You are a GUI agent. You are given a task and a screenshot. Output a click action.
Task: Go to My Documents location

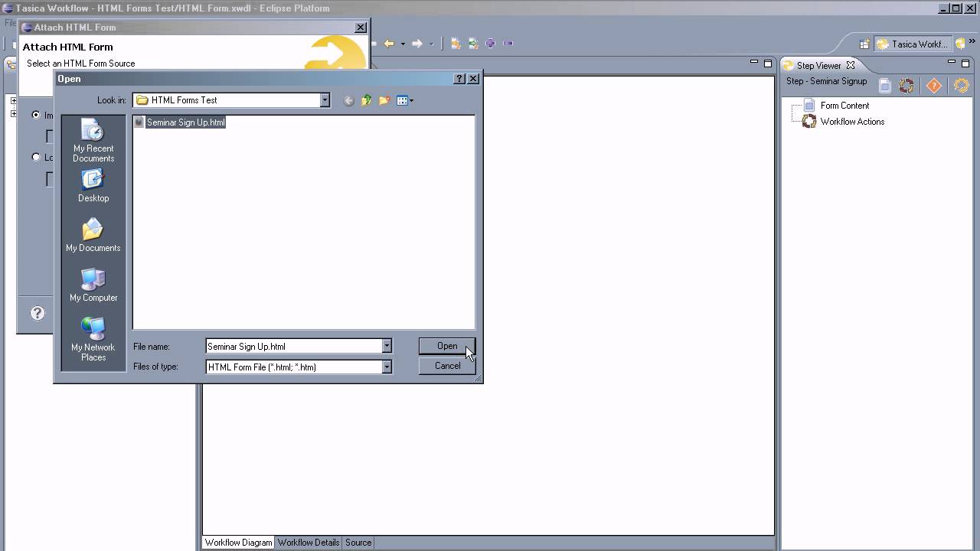click(93, 236)
